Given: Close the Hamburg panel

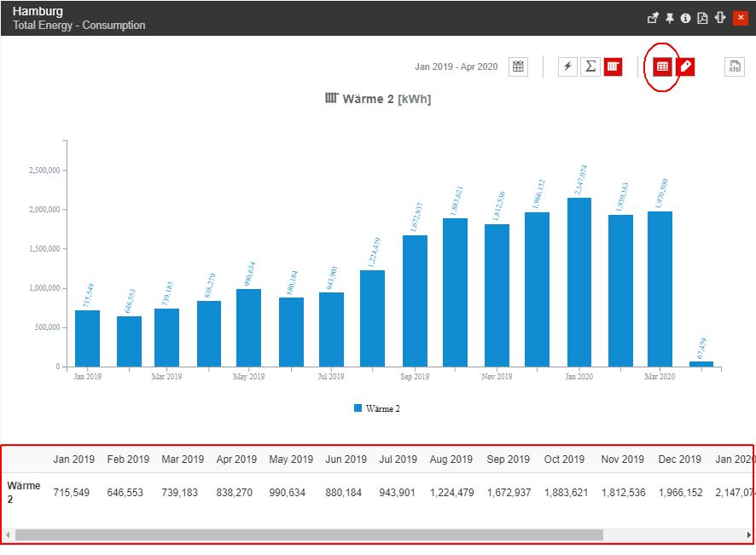Looking at the screenshot, I should pos(740,18).
